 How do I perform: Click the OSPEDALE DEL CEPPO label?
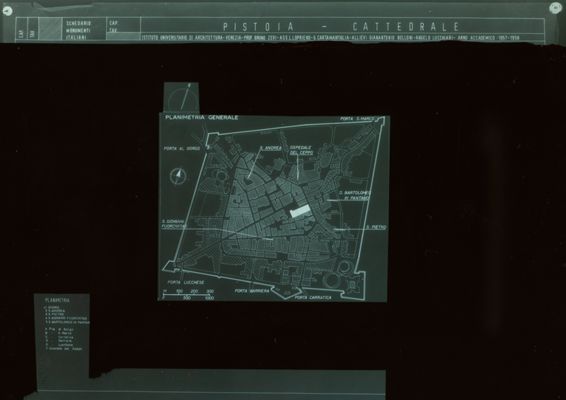click(x=301, y=150)
